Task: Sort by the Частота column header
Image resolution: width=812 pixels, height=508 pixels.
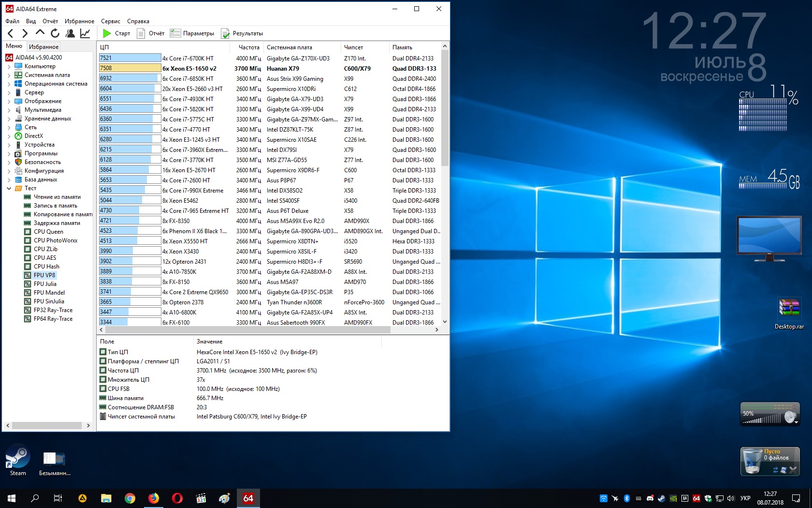Action: point(249,47)
